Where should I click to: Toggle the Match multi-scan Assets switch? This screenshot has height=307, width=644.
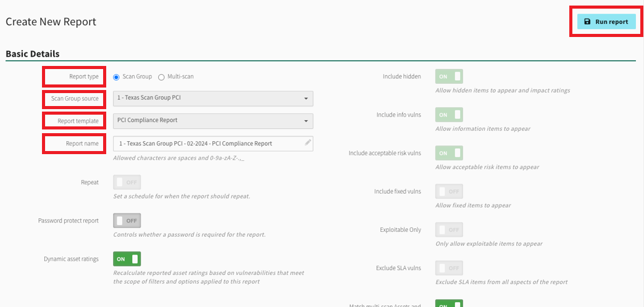(x=449, y=303)
